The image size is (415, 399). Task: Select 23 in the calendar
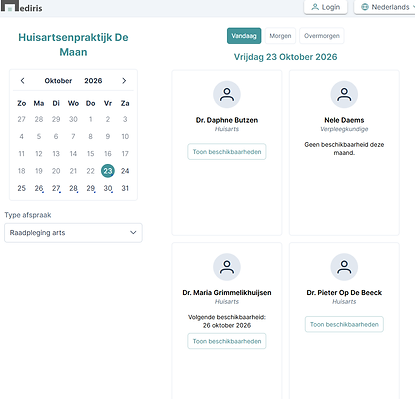108,171
